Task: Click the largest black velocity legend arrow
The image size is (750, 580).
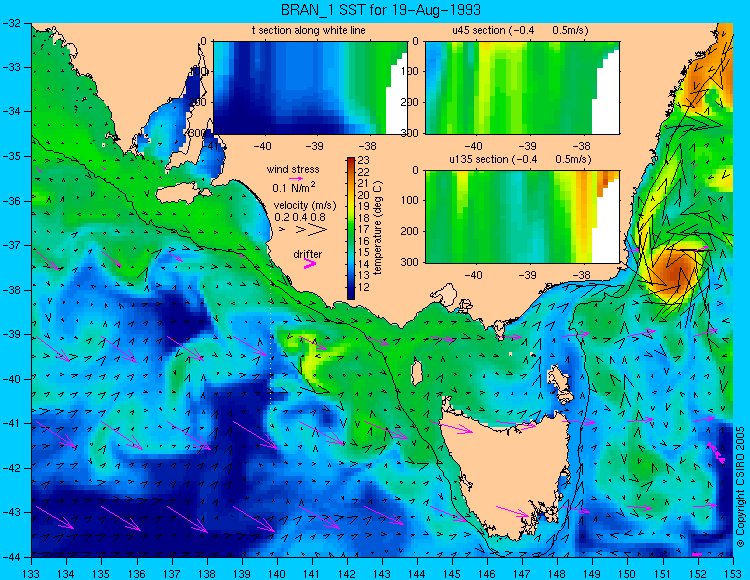Action: (317, 230)
